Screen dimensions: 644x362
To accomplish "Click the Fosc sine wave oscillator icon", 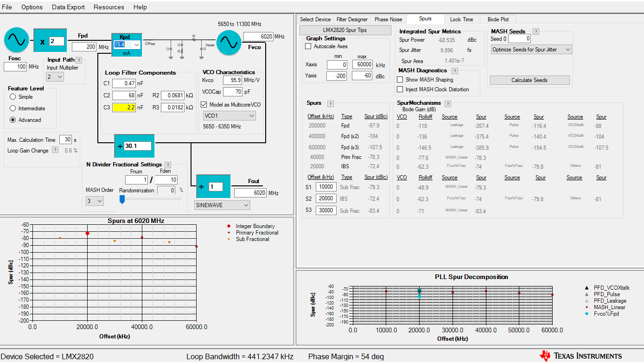I will tap(17, 41).
